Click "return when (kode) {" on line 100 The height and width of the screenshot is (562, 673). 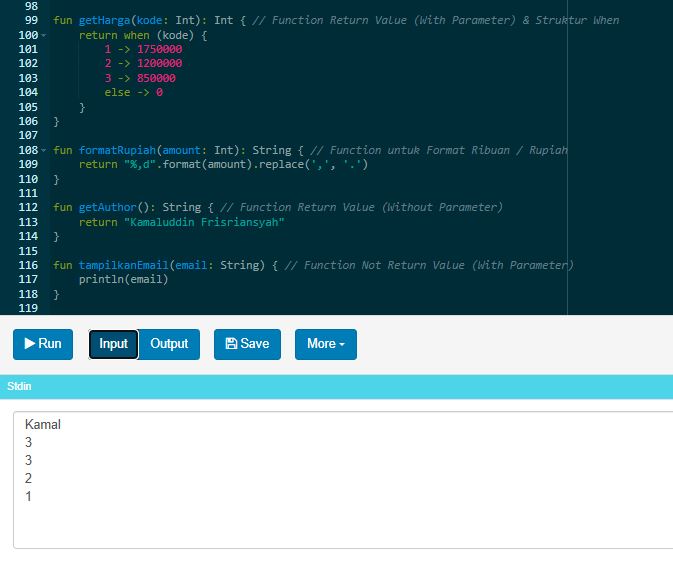[143, 35]
